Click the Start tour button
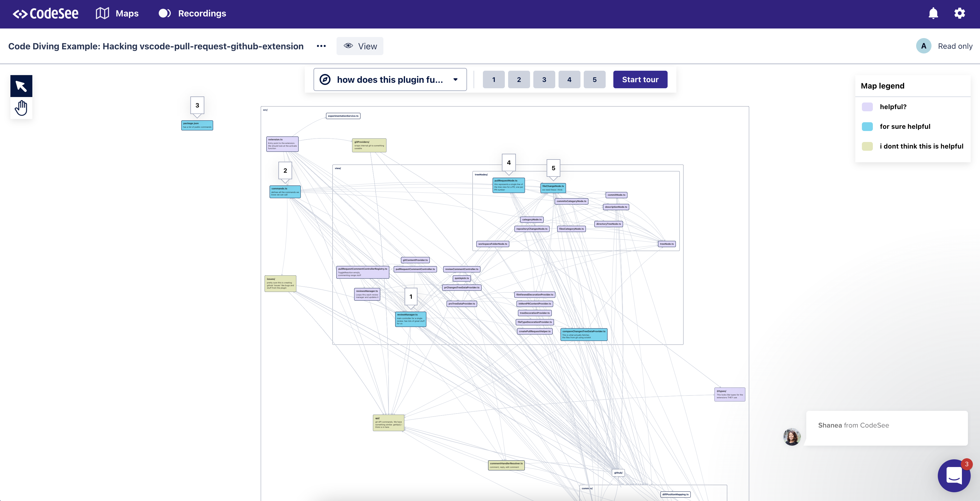 [x=640, y=79]
